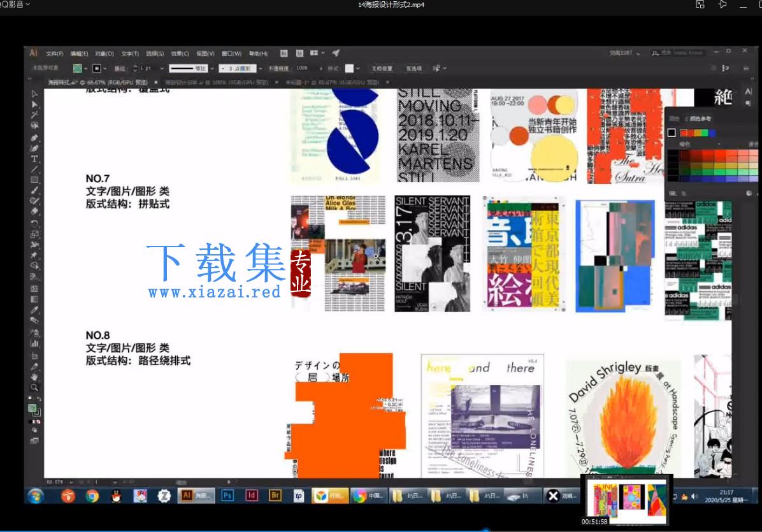The width and height of the screenshot is (762, 532).
Task: Select the Pen tool
Action: pos(34,138)
